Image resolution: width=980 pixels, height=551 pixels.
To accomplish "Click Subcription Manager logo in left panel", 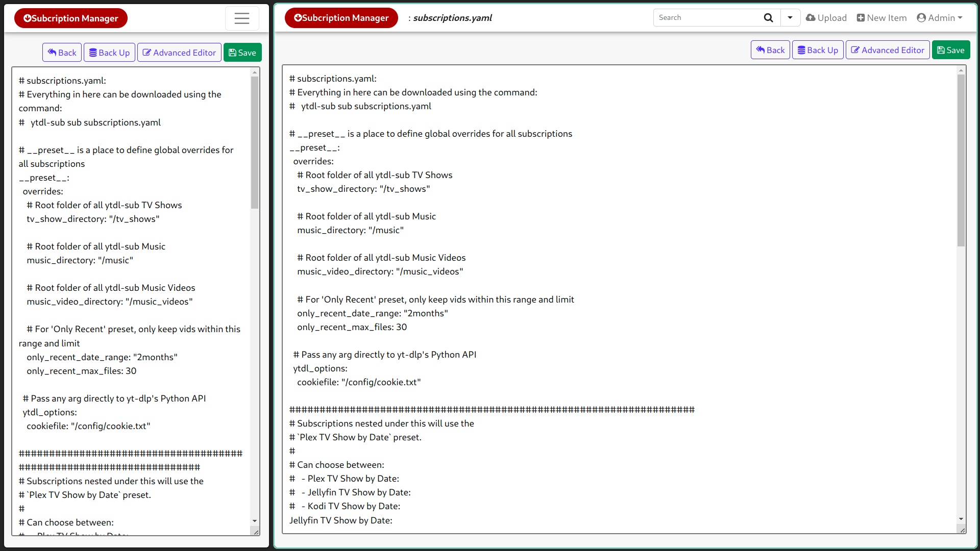I will [70, 18].
